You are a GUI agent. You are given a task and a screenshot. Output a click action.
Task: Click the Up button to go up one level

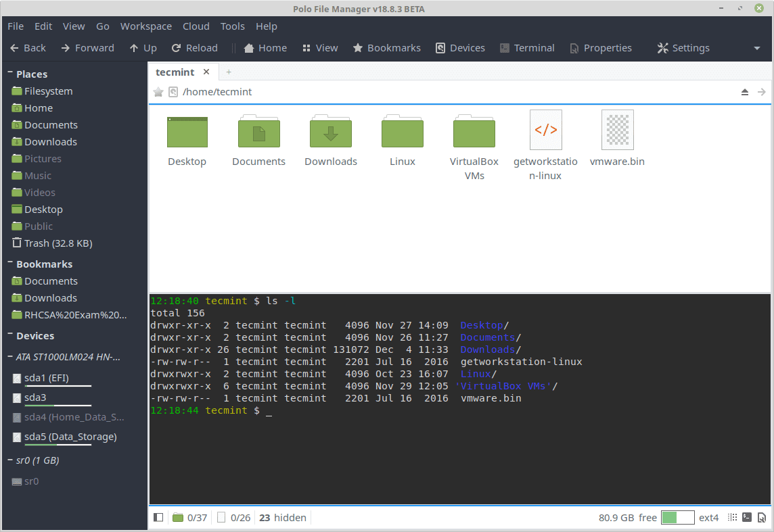(143, 47)
